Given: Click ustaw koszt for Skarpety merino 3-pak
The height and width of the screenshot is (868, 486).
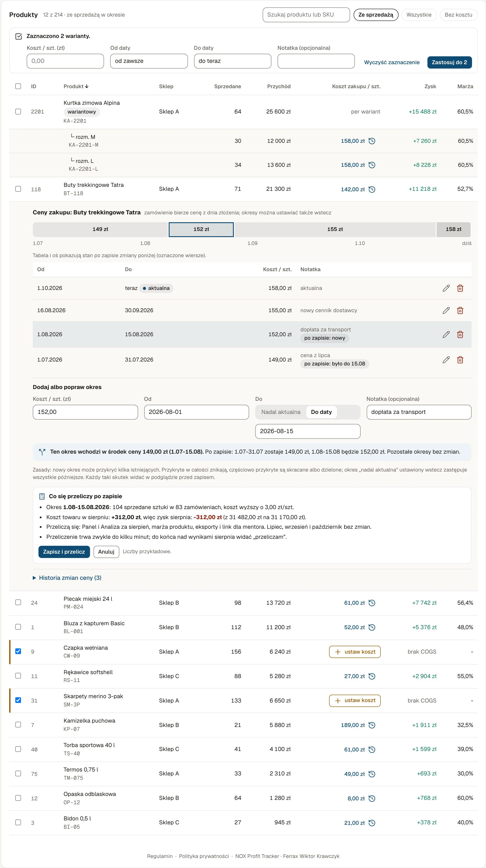Looking at the screenshot, I should pos(354,701).
